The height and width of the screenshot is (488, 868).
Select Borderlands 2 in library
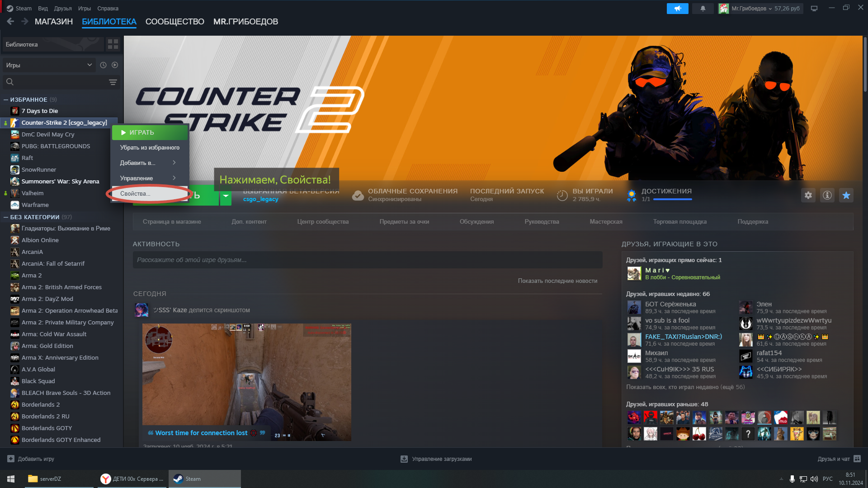[59, 405]
